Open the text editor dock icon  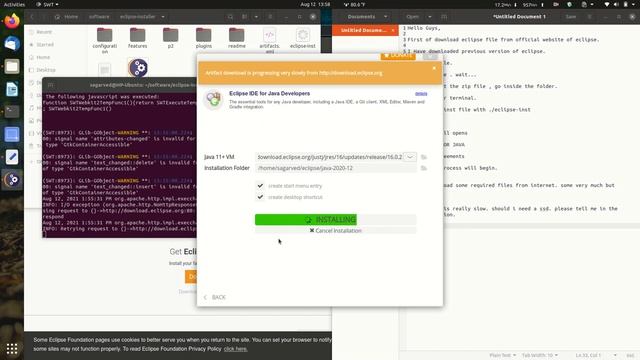pyautogui.click(x=12, y=157)
